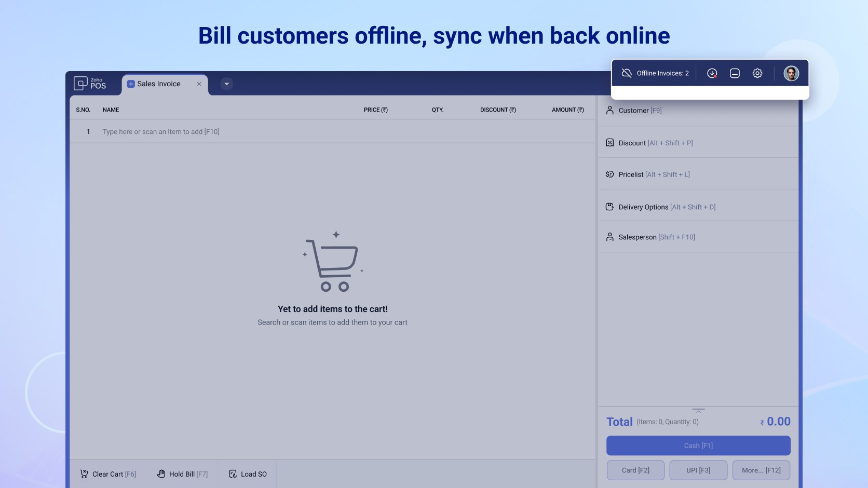This screenshot has width=868, height=488.
Task: Click the offline cloud status icon
Action: tap(627, 73)
